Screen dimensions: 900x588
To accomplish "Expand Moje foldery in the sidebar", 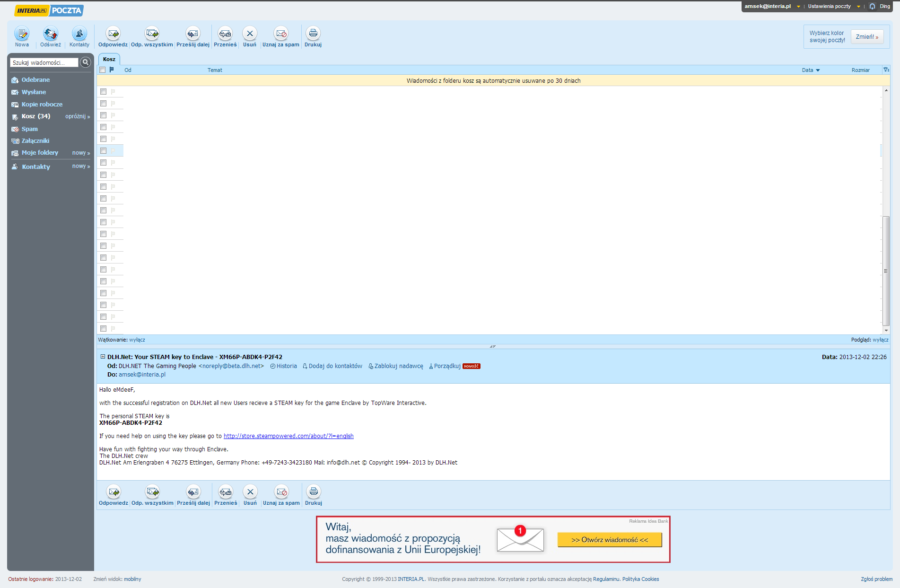I will click(40, 153).
